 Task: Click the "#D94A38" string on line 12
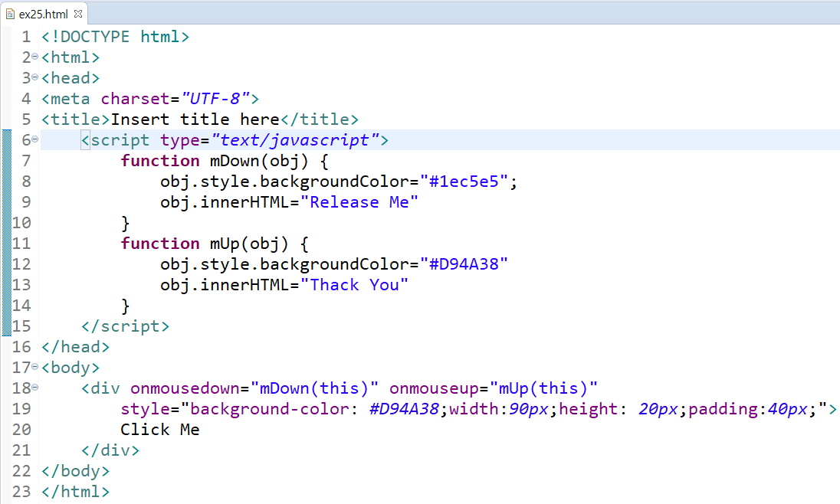(x=464, y=264)
